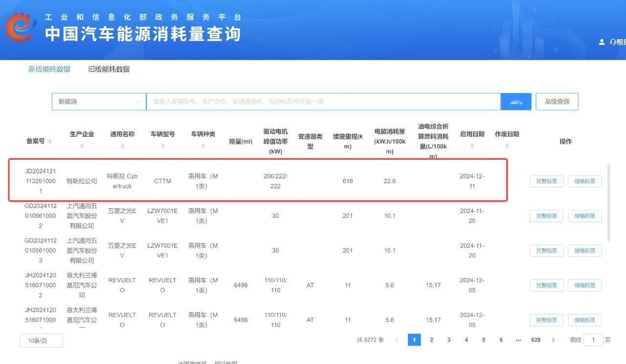Viewport: 626px width, 364px height.
Task: Sort by 车辆种类 using its arrows
Action: 203,146
